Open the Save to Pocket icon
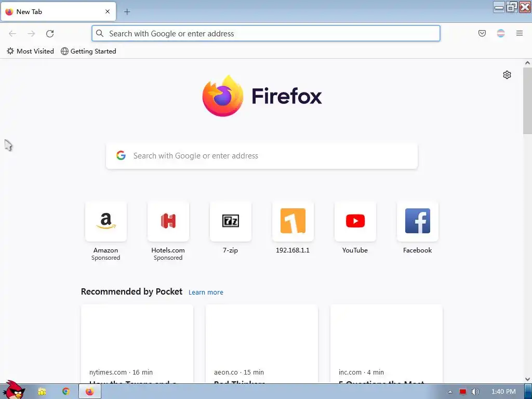532x399 pixels. tap(482, 33)
